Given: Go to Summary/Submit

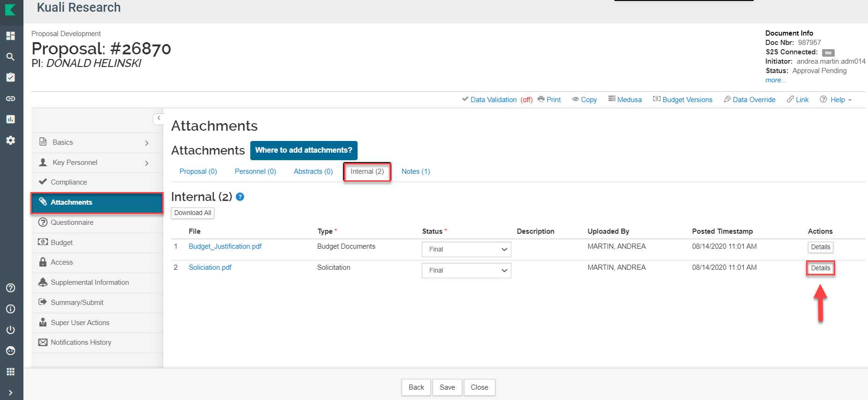Looking at the screenshot, I should coord(97,303).
